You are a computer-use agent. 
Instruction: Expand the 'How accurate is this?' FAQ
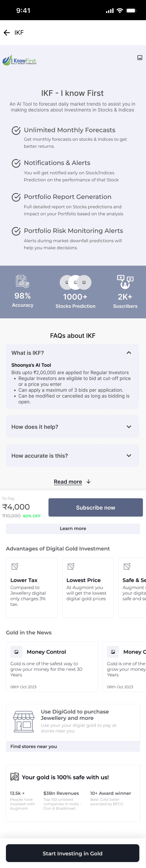coord(129,456)
